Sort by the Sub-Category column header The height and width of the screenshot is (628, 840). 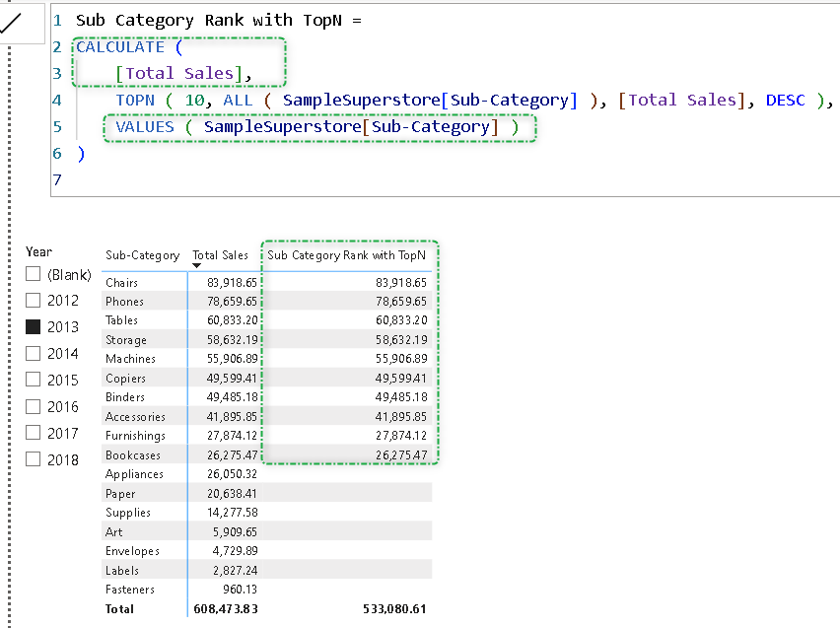(142, 255)
